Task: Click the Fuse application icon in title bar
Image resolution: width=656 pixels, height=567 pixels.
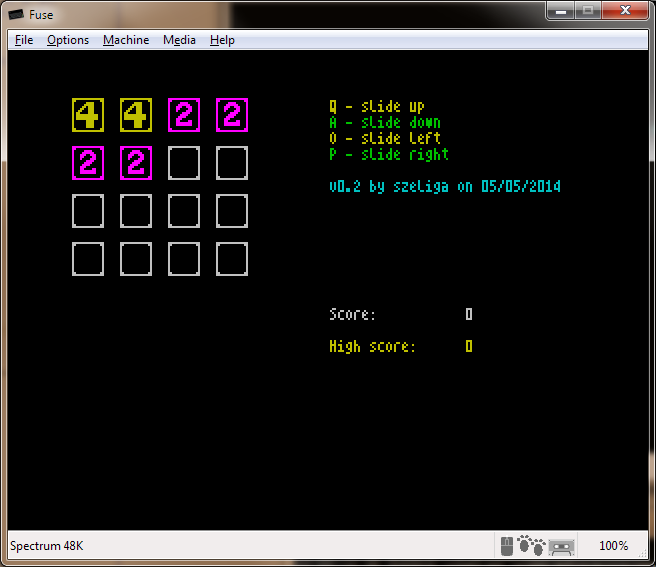Action: pyautogui.click(x=16, y=13)
